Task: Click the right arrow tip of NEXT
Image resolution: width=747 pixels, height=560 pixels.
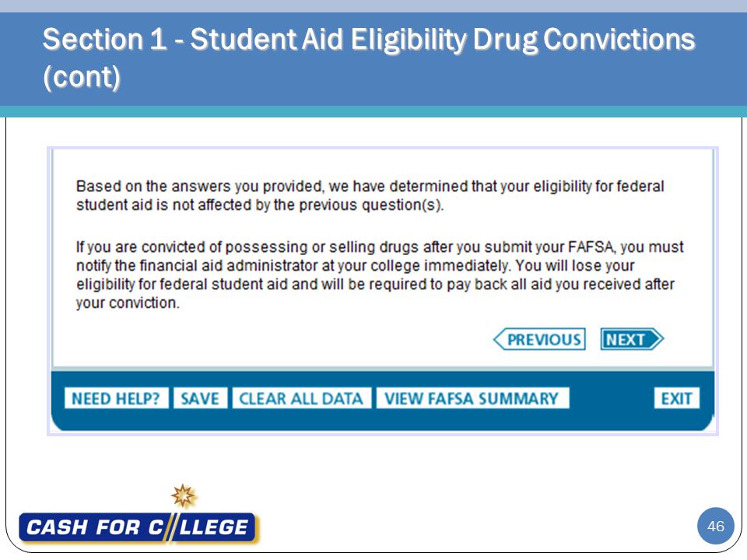Action: tap(658, 340)
